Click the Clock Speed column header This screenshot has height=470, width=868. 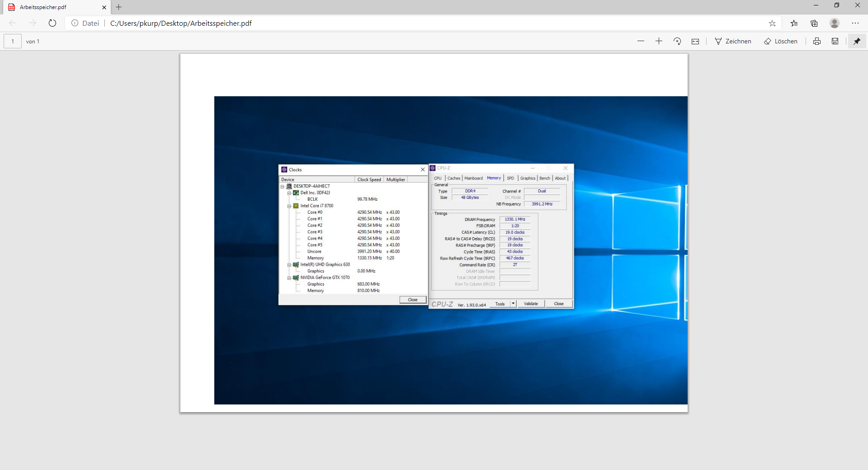(x=369, y=180)
